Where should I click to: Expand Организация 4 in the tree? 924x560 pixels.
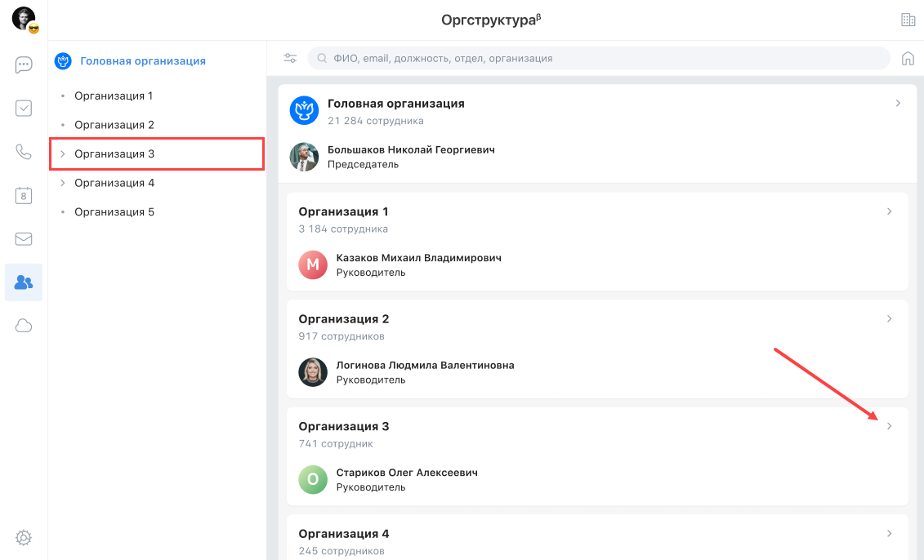tap(63, 183)
